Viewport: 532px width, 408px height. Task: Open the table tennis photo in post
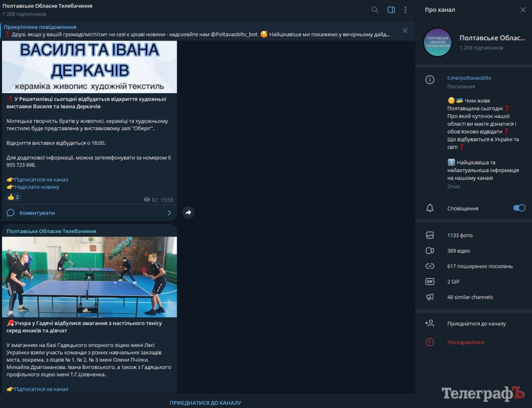(89, 277)
